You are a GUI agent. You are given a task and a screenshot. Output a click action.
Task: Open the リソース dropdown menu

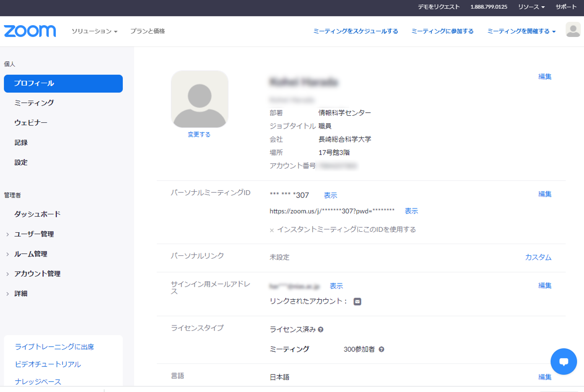531,7
